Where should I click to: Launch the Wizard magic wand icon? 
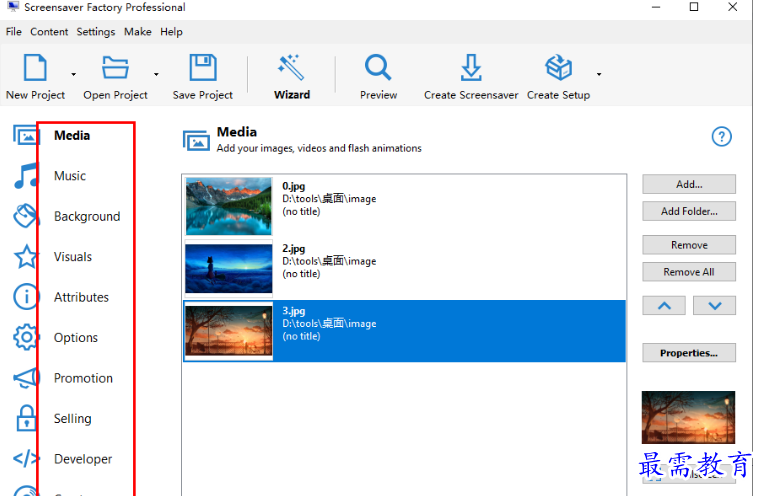(x=291, y=69)
